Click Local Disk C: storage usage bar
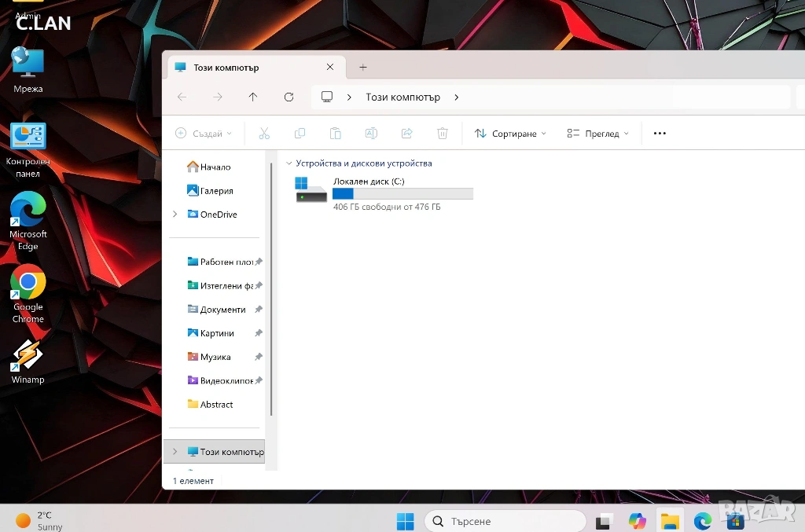The height and width of the screenshot is (532, 805). 402,194
